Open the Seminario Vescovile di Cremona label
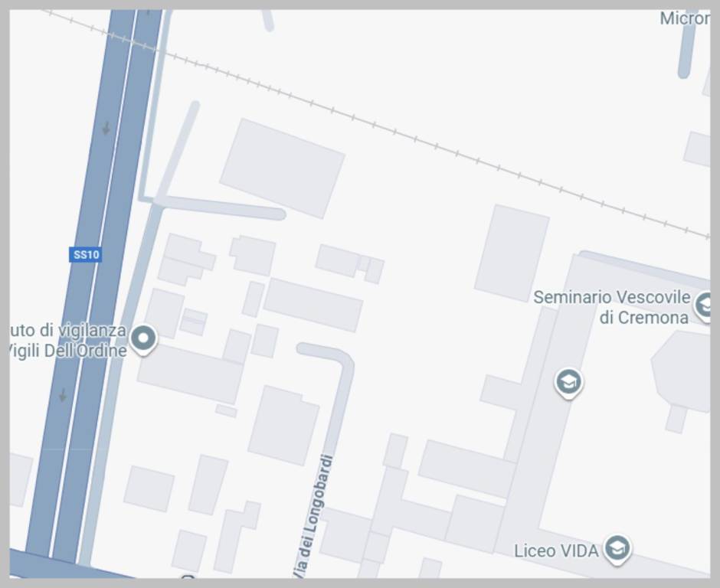Image resolution: width=720 pixels, height=588 pixels. click(612, 307)
